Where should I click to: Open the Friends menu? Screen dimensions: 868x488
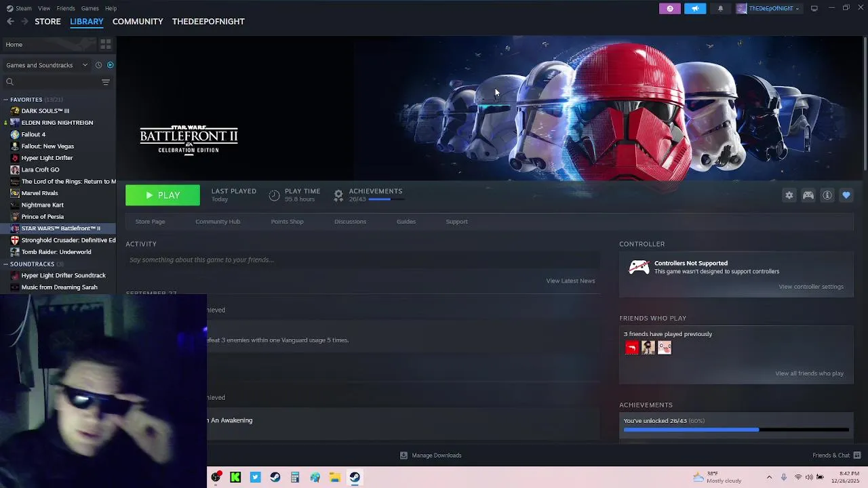click(66, 8)
